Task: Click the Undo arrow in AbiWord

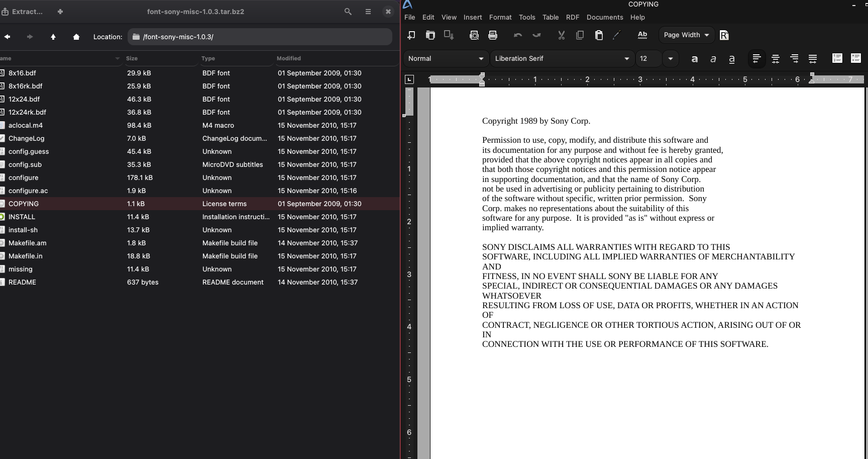Action: [x=518, y=35]
